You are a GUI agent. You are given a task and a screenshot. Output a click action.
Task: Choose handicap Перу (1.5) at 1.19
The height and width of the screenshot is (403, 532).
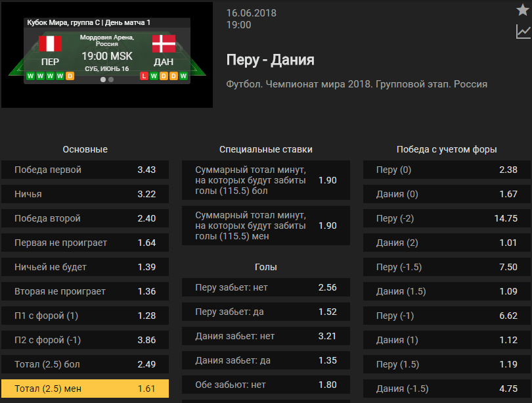[x=447, y=364]
